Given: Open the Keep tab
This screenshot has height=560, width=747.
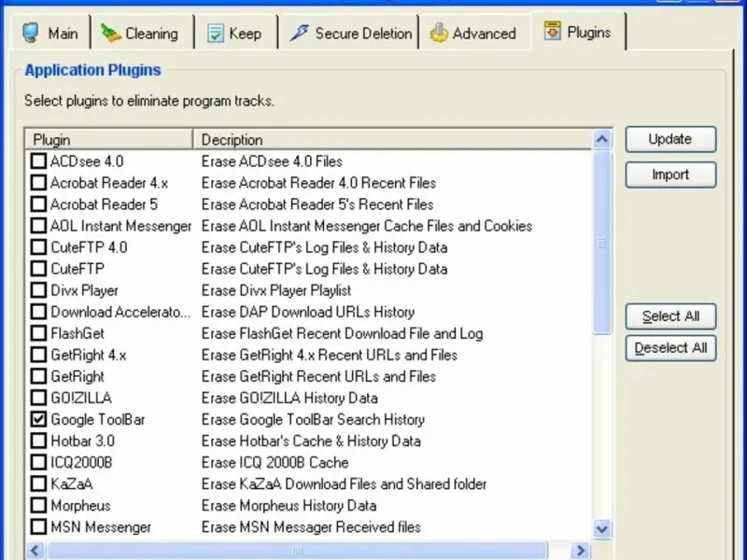Looking at the screenshot, I should 236,33.
